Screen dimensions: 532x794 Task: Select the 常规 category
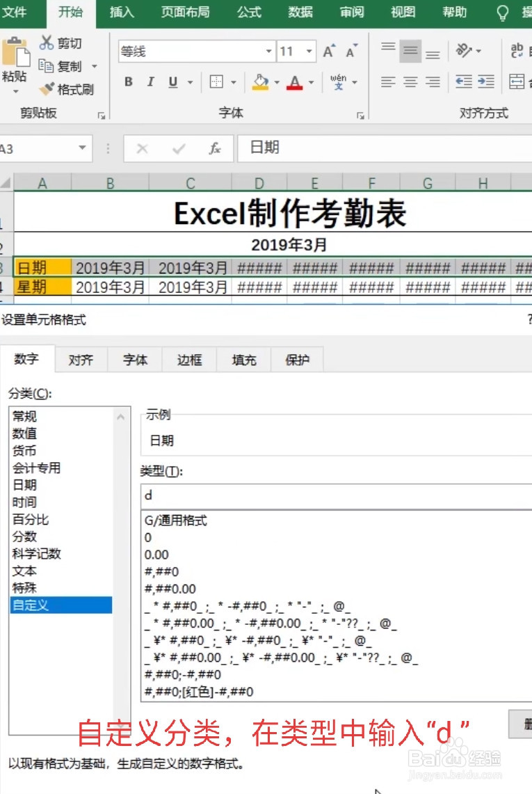[x=61, y=416]
